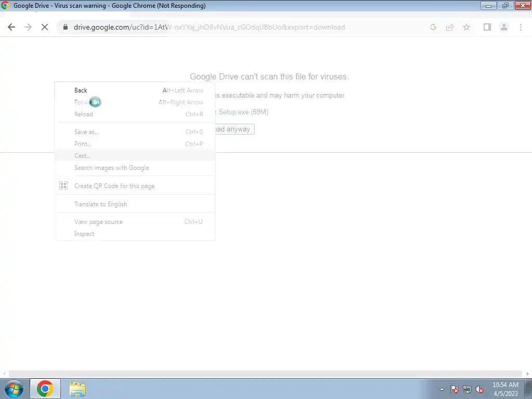This screenshot has width=532, height=399.
Task: Open the Chrome three-dot menu
Action: [521, 27]
